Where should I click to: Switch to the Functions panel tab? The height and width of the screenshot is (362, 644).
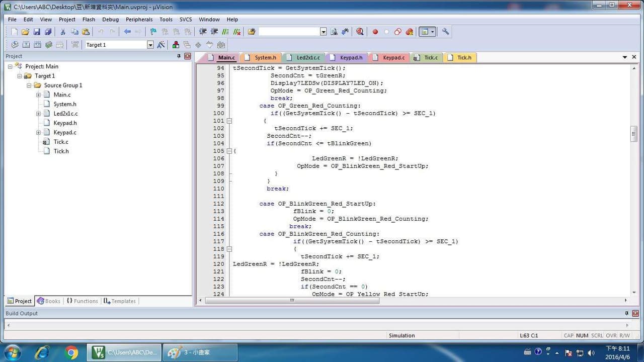tap(82, 301)
